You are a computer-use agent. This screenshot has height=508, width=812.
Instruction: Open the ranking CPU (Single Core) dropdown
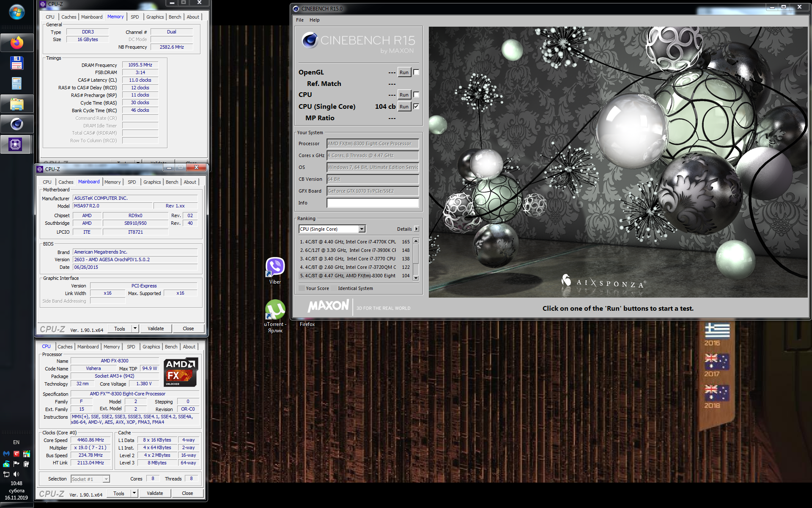pos(332,229)
